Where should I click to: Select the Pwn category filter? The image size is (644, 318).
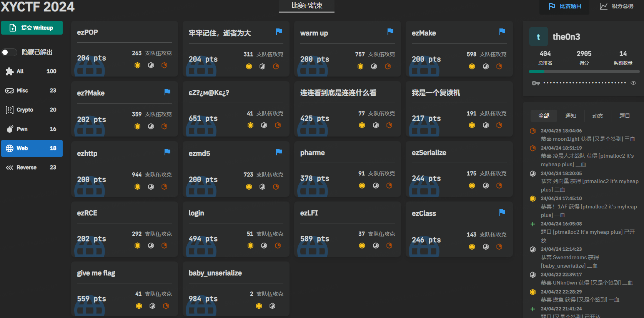point(32,129)
